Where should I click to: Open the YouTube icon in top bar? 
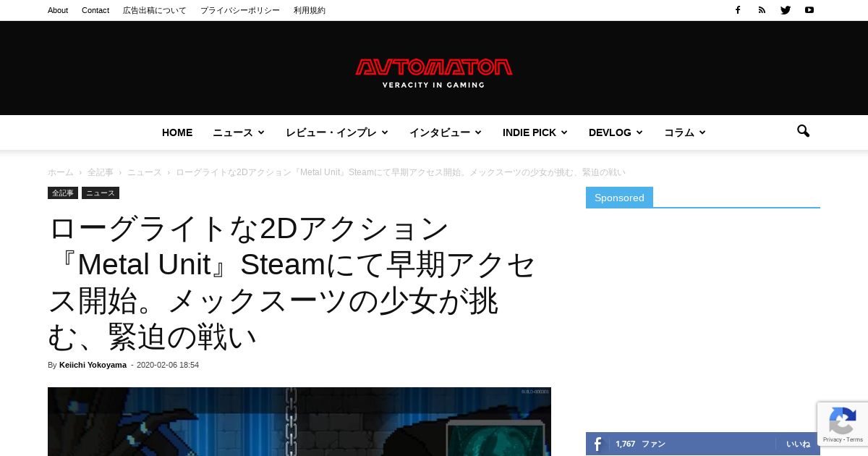click(x=809, y=10)
